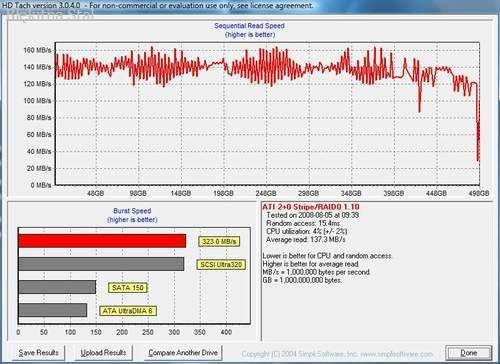Click the Average read: 137.3 MB/s line
This screenshot has width=500, height=364.
coord(306,240)
